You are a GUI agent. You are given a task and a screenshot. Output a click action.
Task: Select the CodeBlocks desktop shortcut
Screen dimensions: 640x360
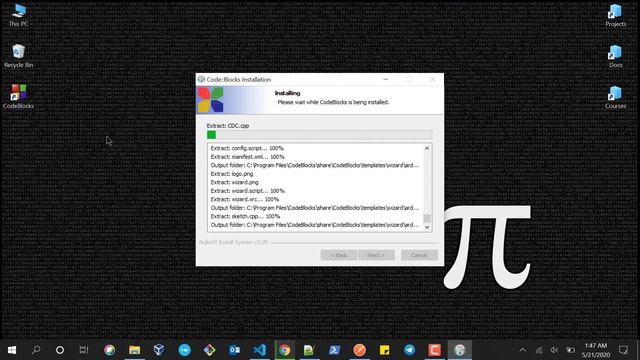(x=18, y=97)
